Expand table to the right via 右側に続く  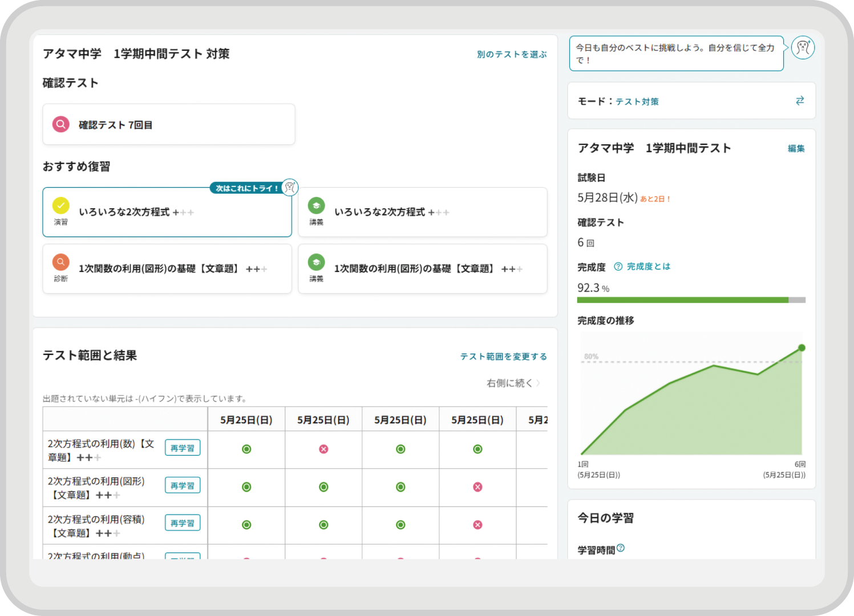(513, 383)
